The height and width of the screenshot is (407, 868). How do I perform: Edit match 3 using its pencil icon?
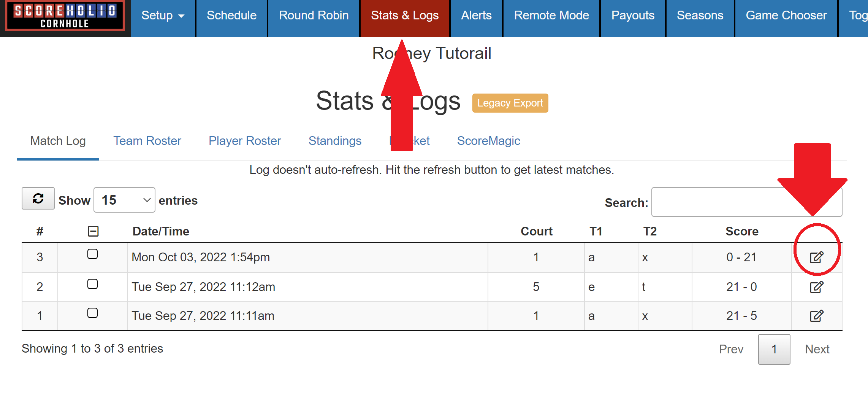[x=816, y=258]
